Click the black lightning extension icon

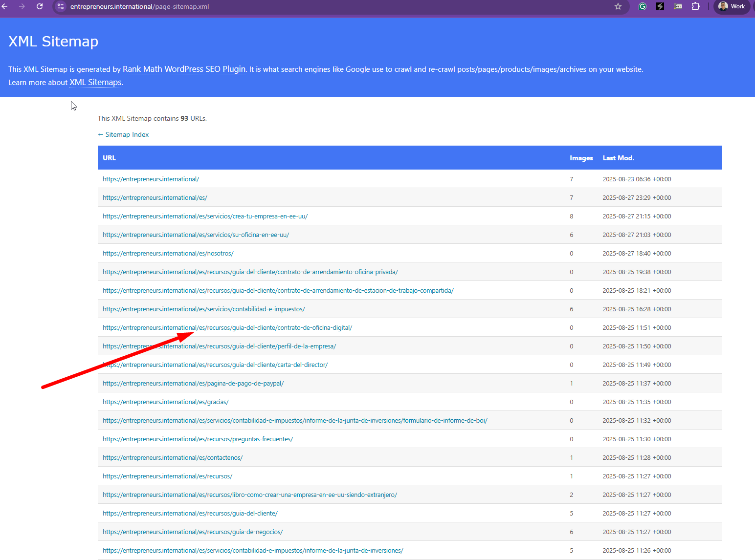coord(660,6)
